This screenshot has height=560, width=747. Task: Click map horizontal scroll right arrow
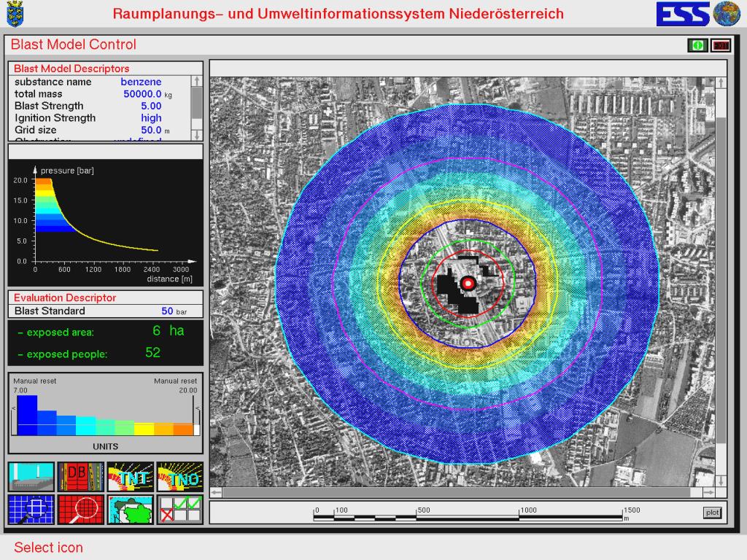click(709, 492)
